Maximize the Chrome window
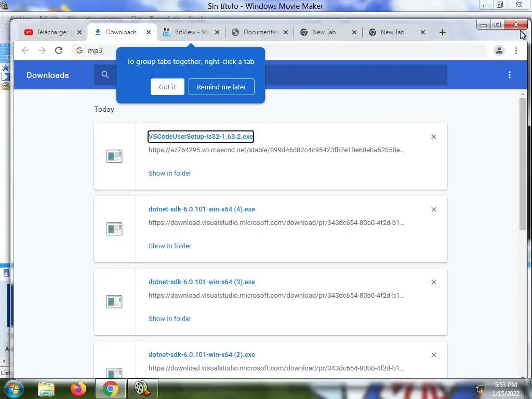Screen dimensions: 532x399 click(x=497, y=24)
